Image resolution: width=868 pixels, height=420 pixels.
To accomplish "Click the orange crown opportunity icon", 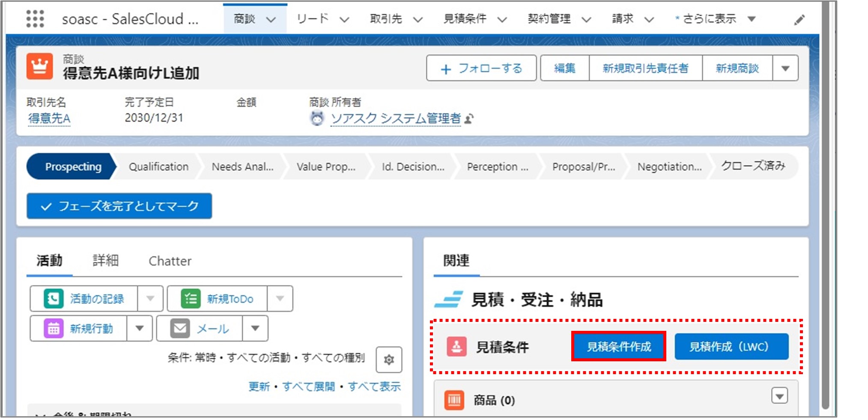I will [40, 66].
